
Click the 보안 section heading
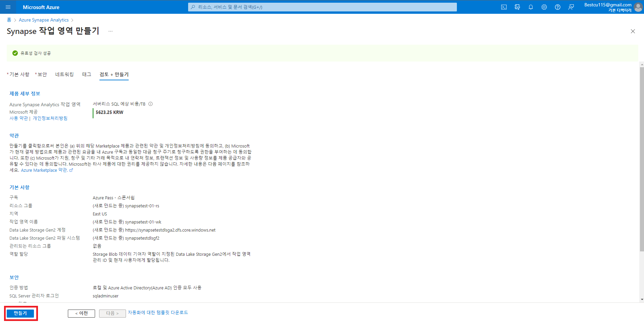click(x=14, y=277)
